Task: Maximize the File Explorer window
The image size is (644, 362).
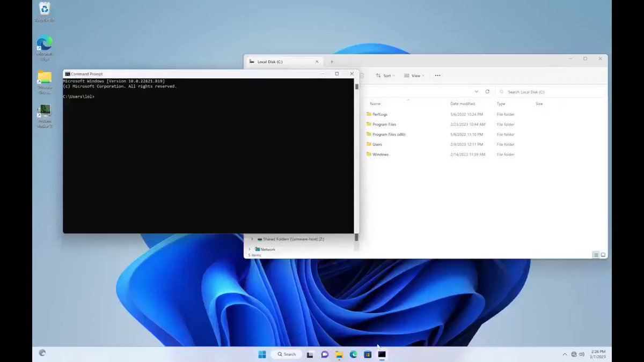Action: coord(585,58)
